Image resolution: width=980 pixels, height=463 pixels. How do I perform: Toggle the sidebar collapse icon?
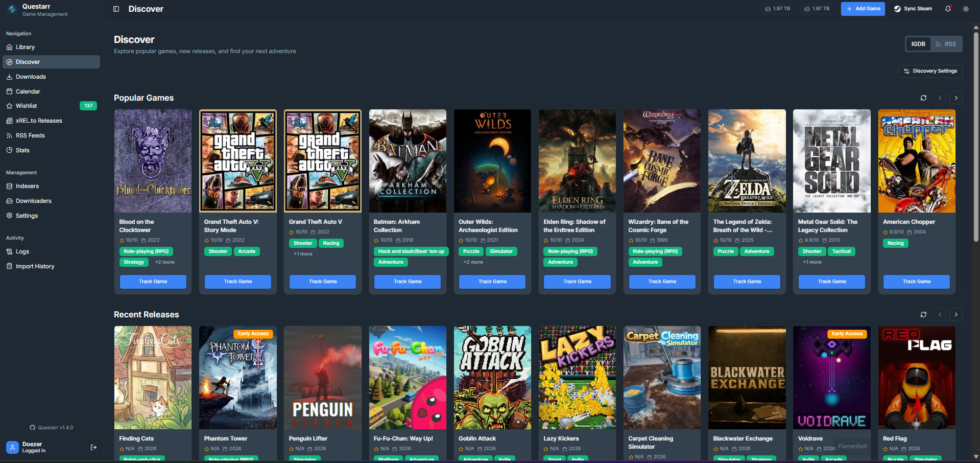tap(116, 9)
